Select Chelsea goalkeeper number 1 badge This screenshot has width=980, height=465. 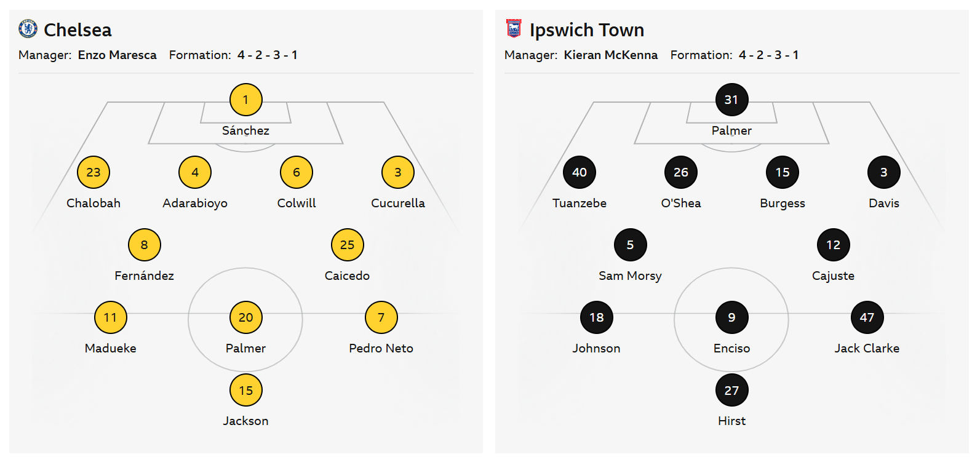(x=246, y=100)
